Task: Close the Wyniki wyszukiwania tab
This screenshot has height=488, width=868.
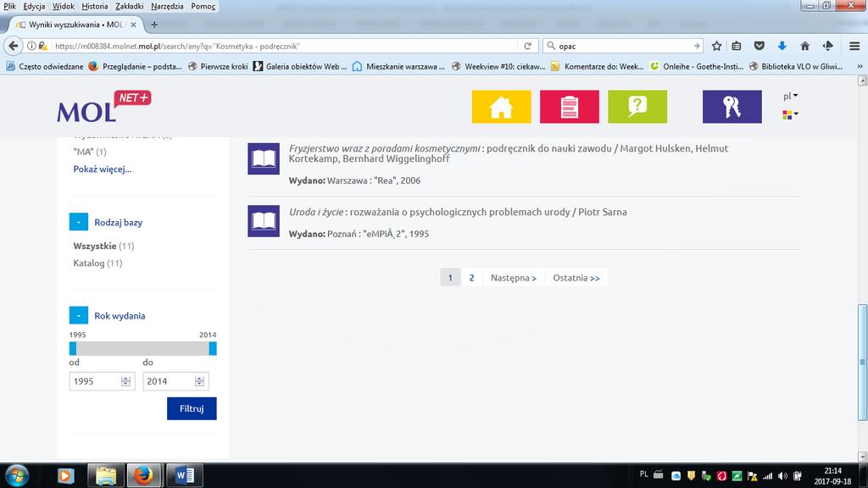Action: [133, 25]
